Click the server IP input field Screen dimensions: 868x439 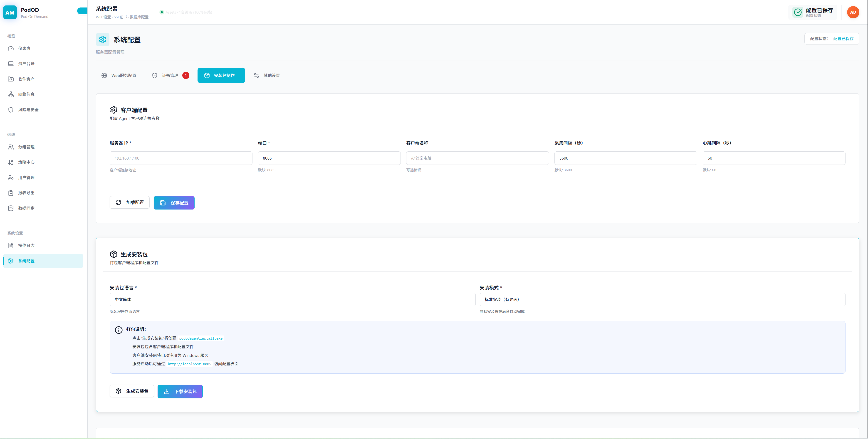[x=181, y=158]
